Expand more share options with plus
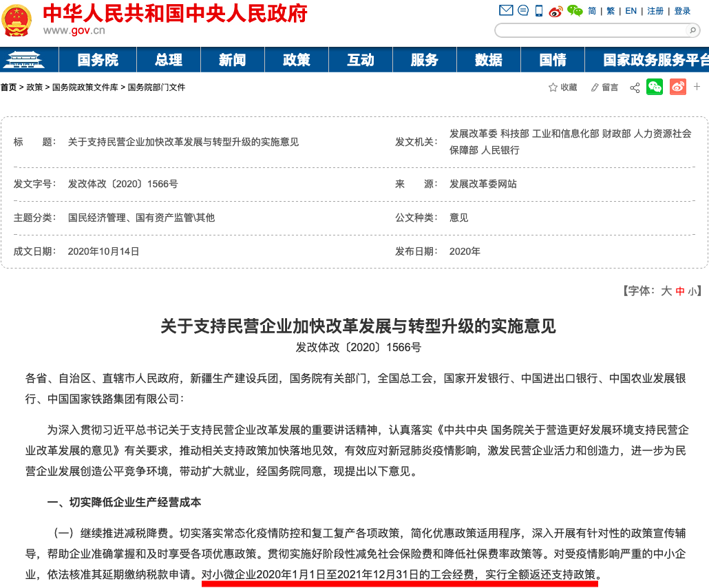 [697, 87]
